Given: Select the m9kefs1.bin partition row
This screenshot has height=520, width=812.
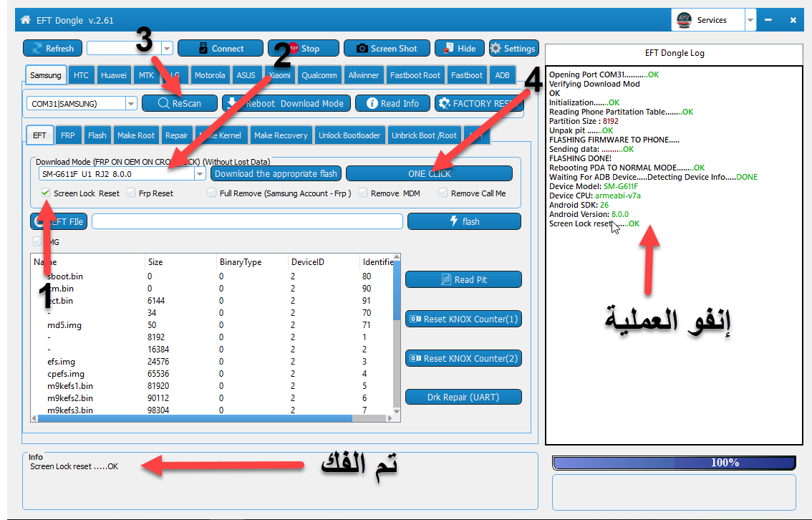Looking at the screenshot, I should pos(213,386).
